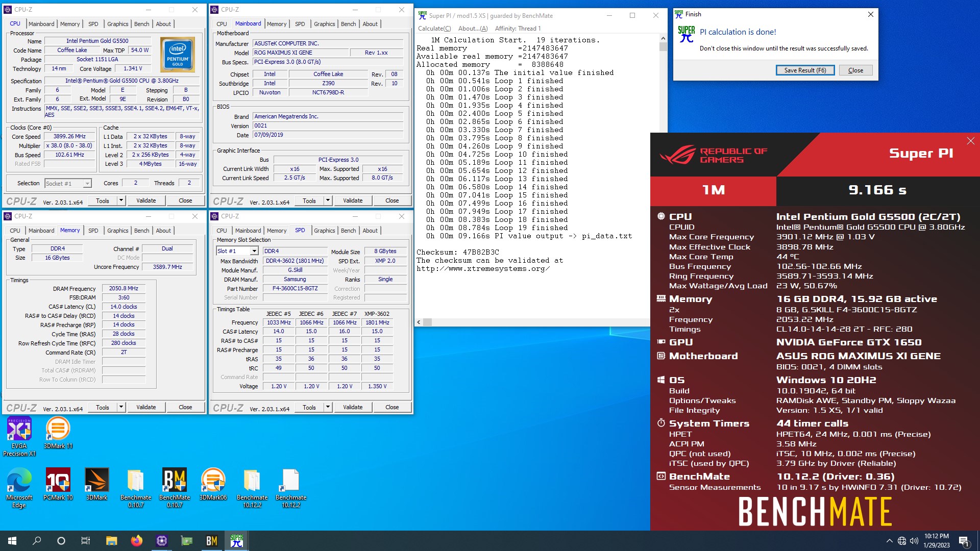Open 3DMark06 desktop shortcut
Screen dimensions: 980x551
pos(213,484)
